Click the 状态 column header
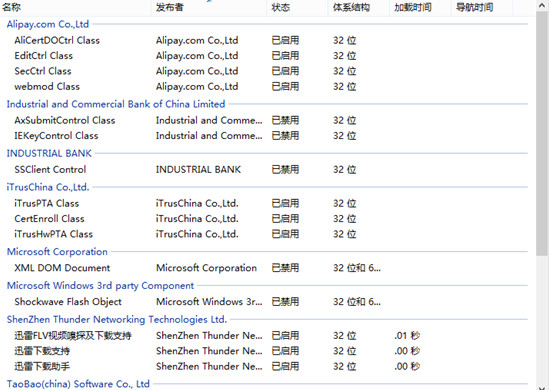The image size is (549, 390). 297,7
